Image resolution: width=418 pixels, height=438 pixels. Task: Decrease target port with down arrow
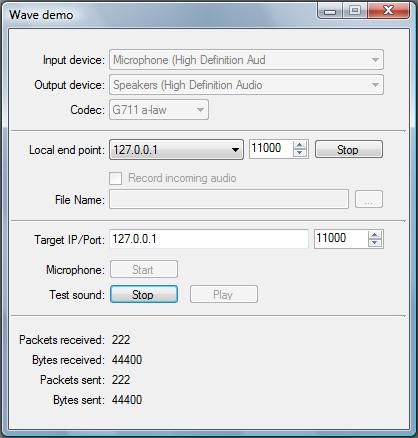click(x=375, y=243)
